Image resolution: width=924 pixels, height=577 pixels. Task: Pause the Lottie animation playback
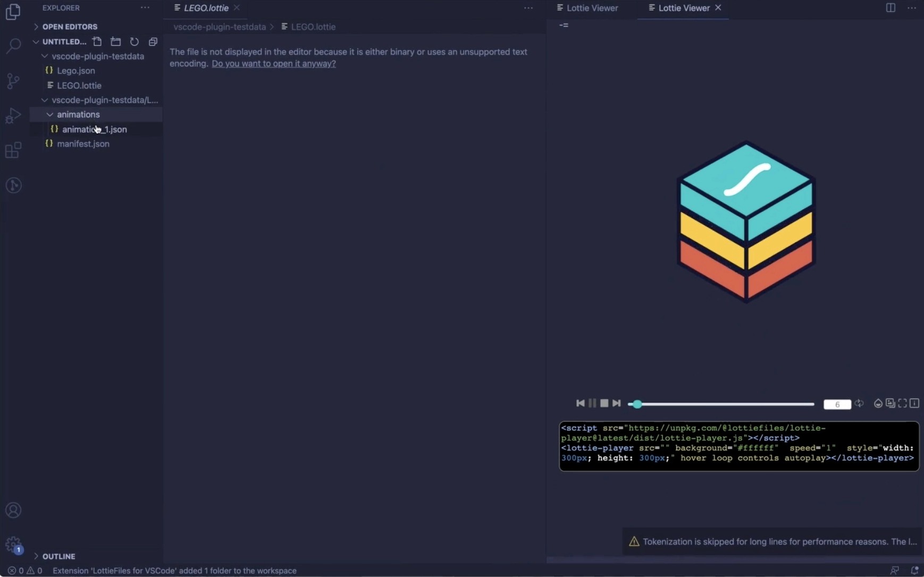593,403
